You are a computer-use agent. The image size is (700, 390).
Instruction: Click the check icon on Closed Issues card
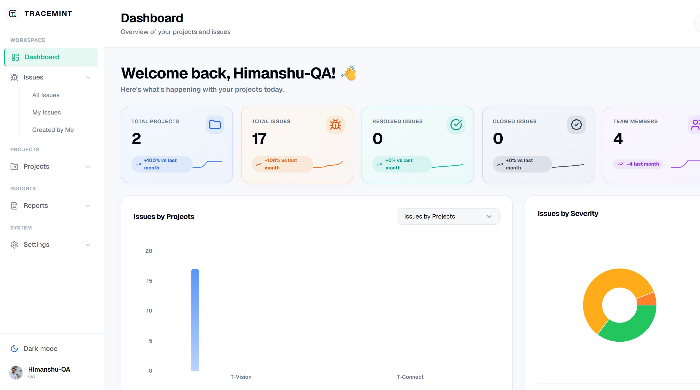[576, 124]
